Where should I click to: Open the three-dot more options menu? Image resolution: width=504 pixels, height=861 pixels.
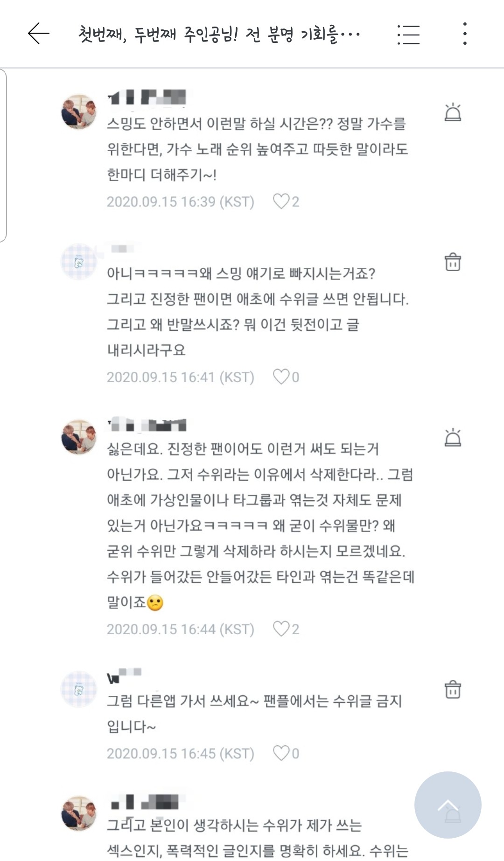[465, 34]
